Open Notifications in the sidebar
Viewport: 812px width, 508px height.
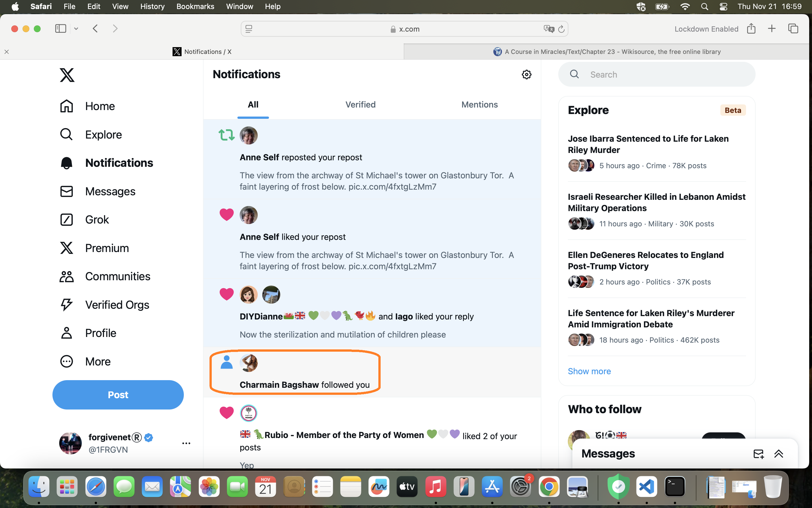(x=106, y=163)
